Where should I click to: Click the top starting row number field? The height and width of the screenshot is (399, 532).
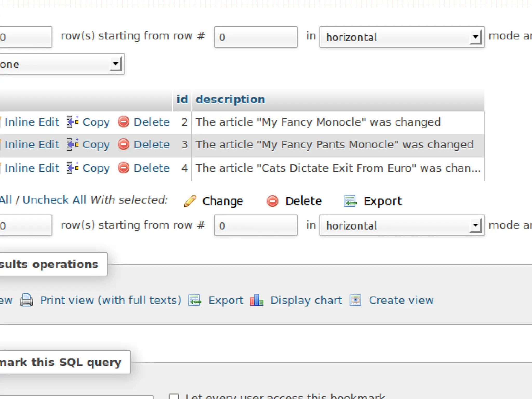(255, 37)
